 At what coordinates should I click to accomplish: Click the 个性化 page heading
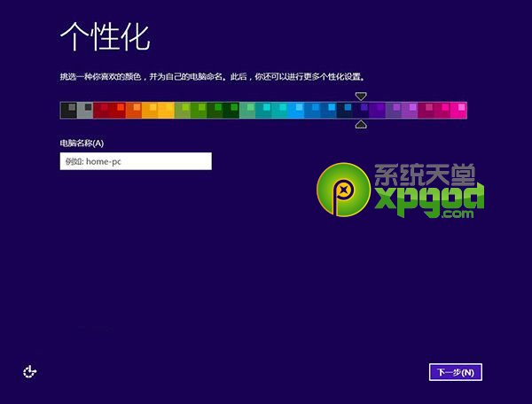click(105, 37)
